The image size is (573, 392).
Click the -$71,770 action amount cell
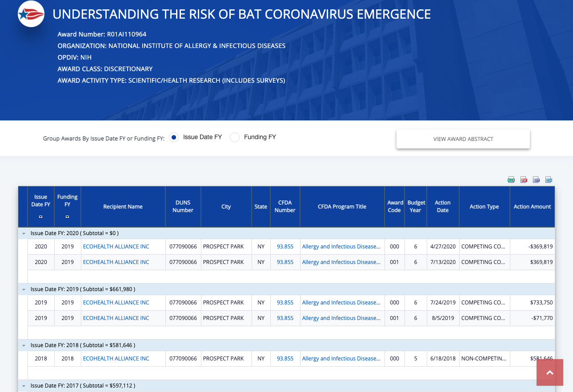click(532, 318)
